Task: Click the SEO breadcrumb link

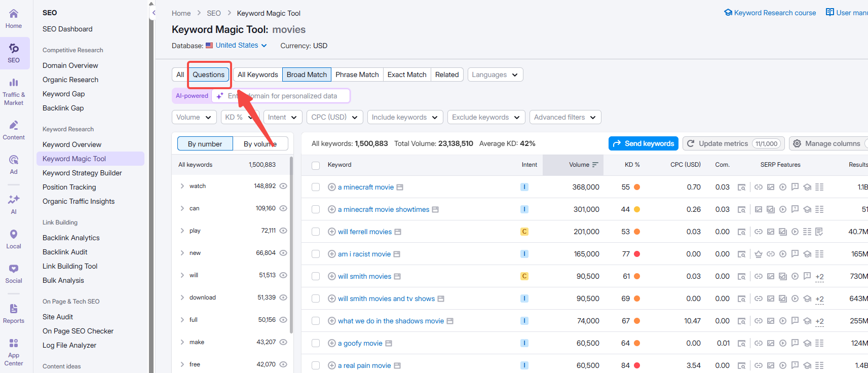Action: coord(214,13)
